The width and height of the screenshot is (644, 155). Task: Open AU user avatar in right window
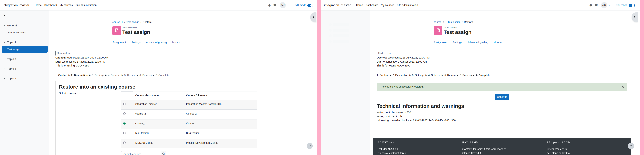point(604,5)
